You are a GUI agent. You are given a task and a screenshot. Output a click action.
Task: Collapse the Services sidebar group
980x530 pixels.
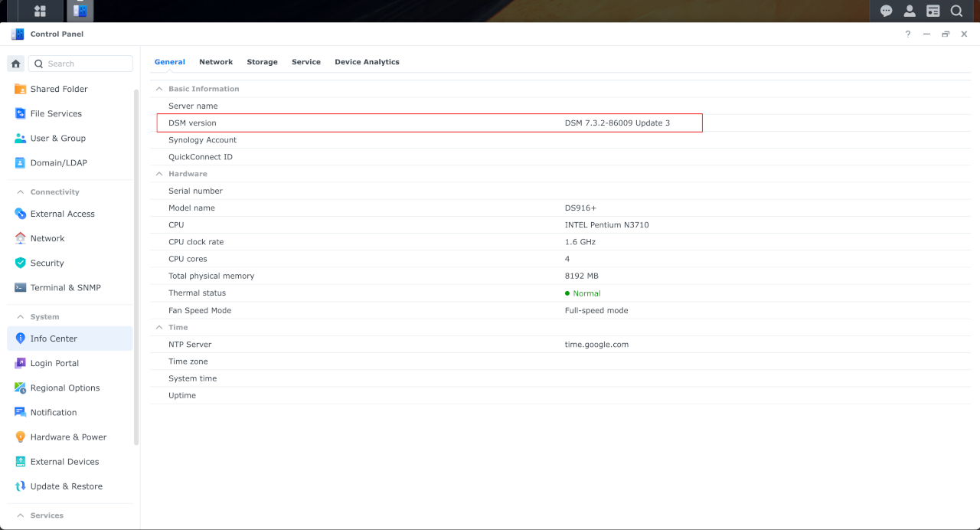[21, 515]
